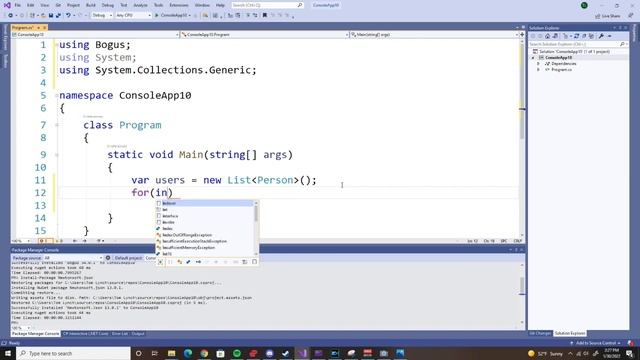The height and width of the screenshot is (360, 640).
Task: Select Program.cs in Solution Explorer
Action: pyautogui.click(x=561, y=70)
